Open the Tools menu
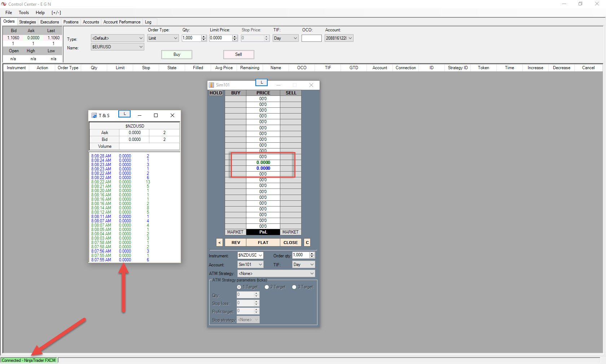The height and width of the screenshot is (364, 606). pos(24,13)
